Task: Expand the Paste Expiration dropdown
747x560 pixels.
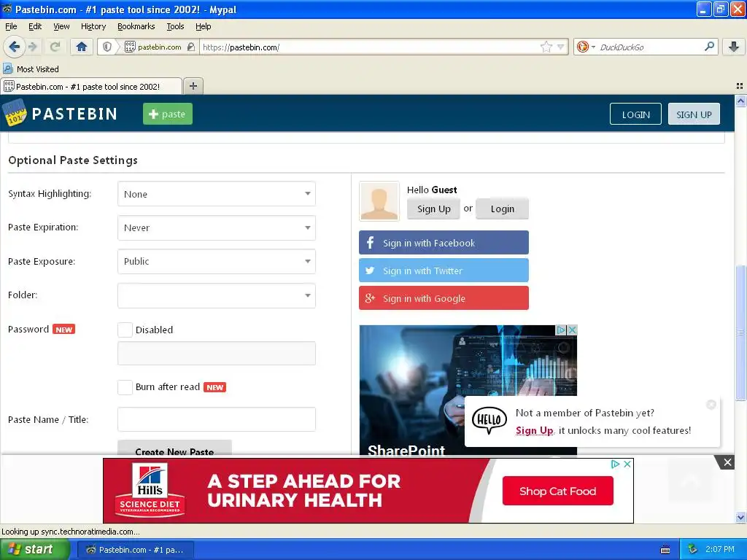Action: click(x=216, y=227)
